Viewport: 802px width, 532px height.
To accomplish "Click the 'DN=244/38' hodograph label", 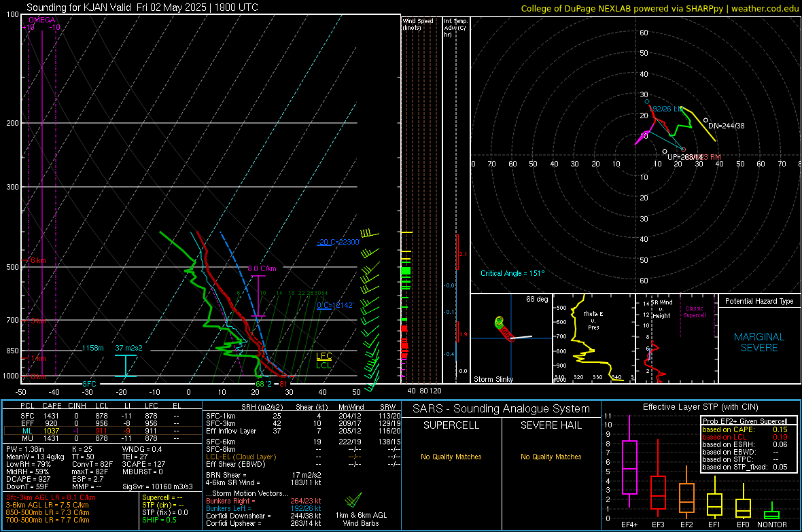I will click(727, 126).
